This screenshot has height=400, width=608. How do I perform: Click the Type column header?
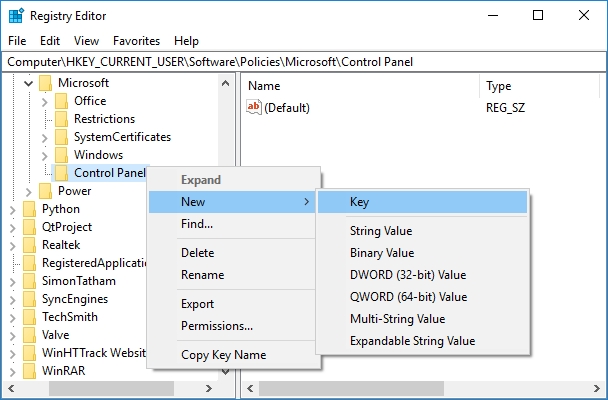[x=498, y=86]
